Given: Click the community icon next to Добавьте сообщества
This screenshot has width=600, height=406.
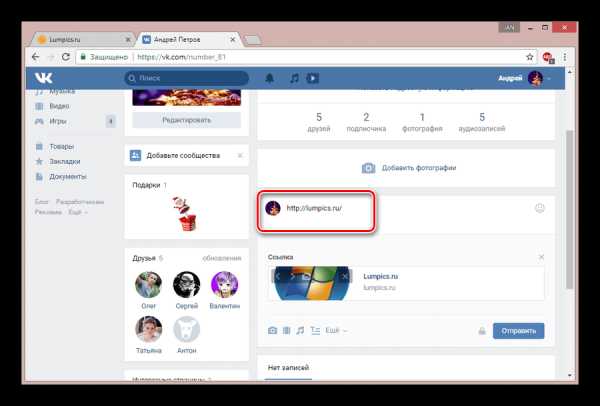Looking at the screenshot, I should [x=135, y=155].
